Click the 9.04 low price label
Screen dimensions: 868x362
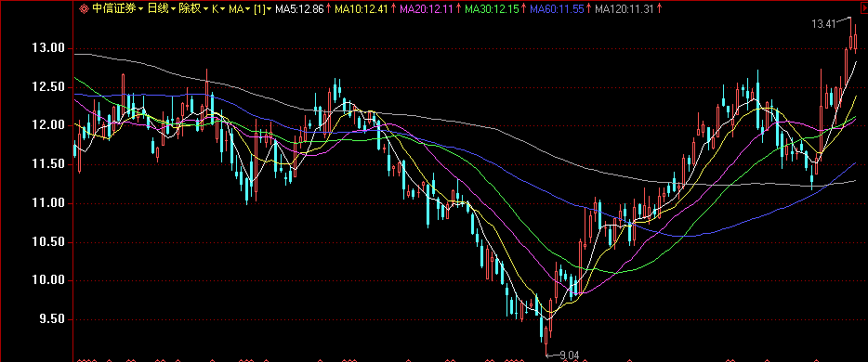pos(570,356)
